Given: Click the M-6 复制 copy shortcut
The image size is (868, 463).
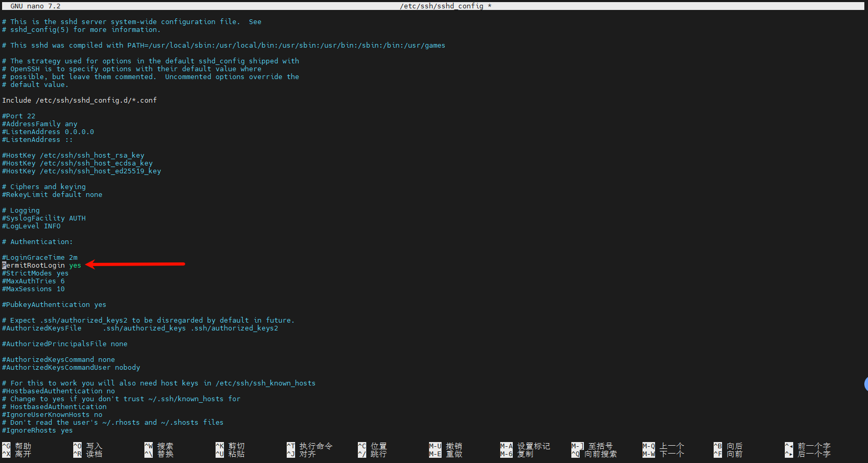Looking at the screenshot, I should 517,454.
